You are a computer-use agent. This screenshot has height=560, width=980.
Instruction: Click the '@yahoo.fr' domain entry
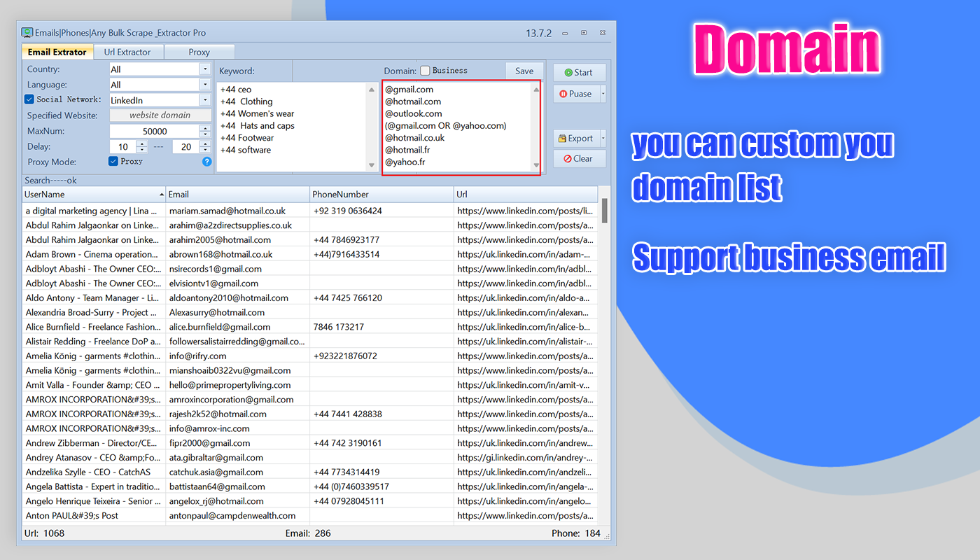click(405, 162)
